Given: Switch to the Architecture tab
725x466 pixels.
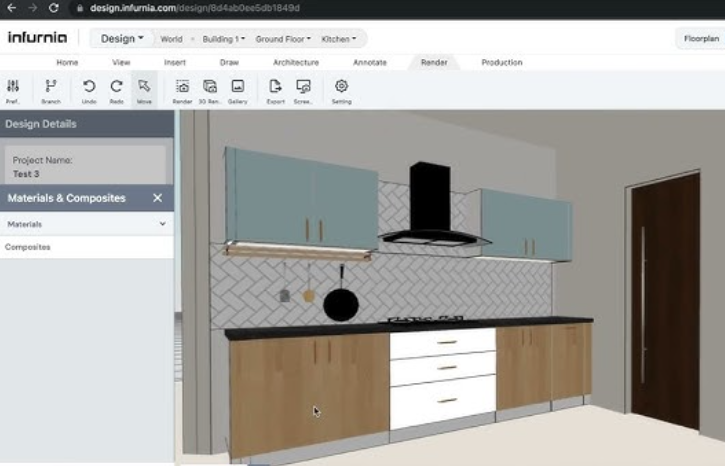Looking at the screenshot, I should point(296,62).
